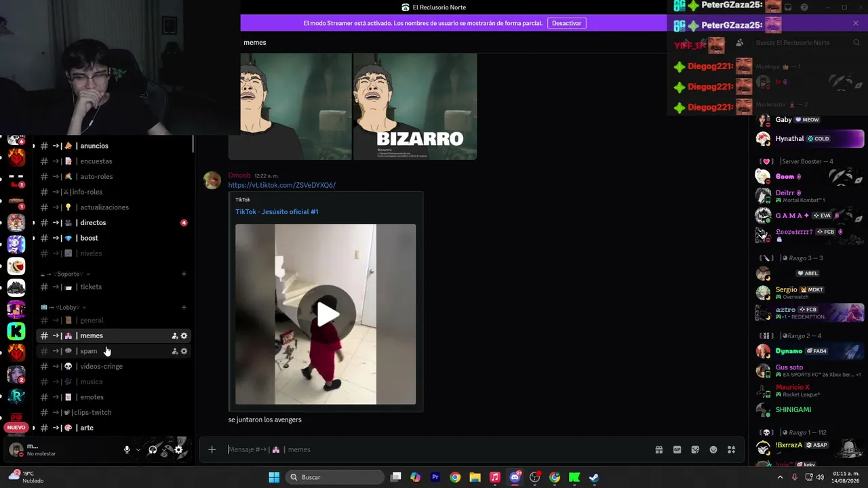Open the videos-cringe channel
Viewport: 868px width, 488px height.
pos(113,366)
